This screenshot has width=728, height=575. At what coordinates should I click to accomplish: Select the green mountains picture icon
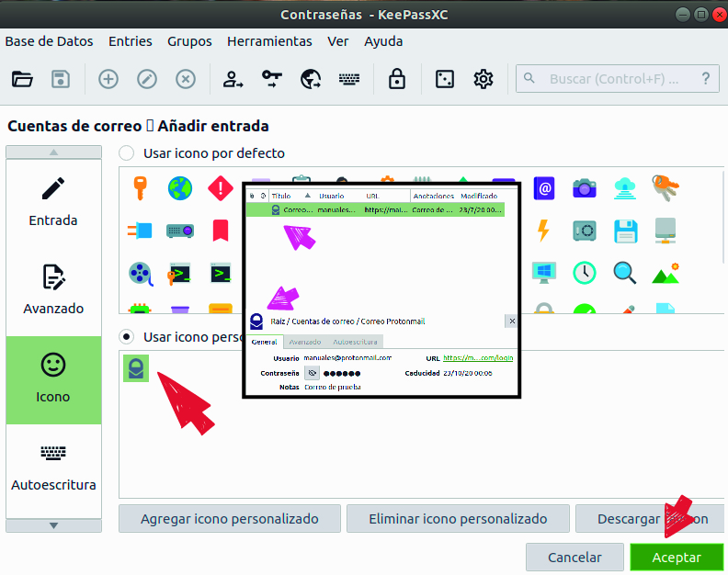pyautogui.click(x=665, y=273)
